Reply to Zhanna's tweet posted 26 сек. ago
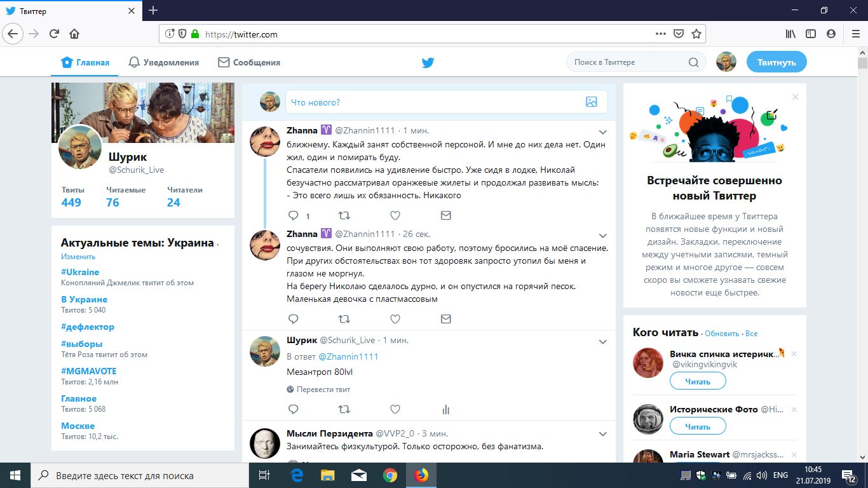The width and height of the screenshot is (868, 488). (294, 319)
